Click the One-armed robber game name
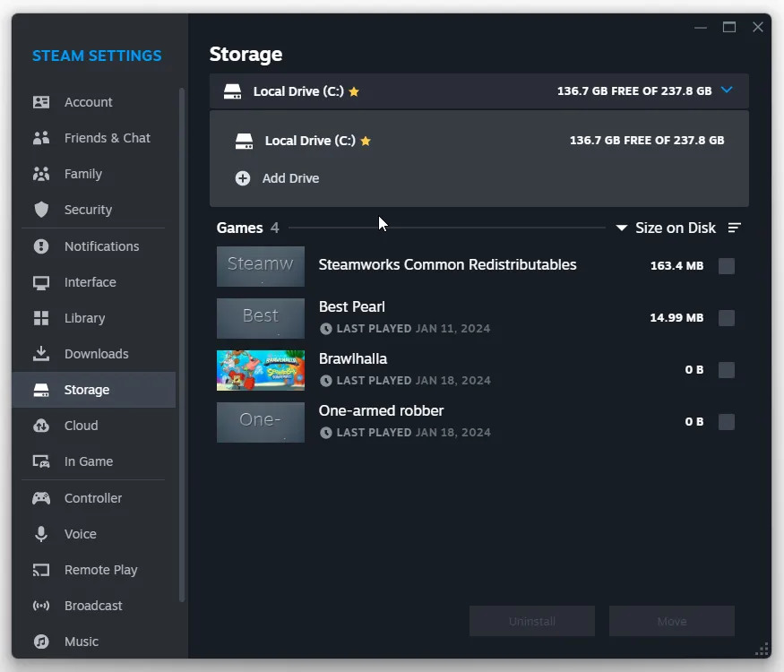This screenshot has height=672, width=784. point(381,410)
